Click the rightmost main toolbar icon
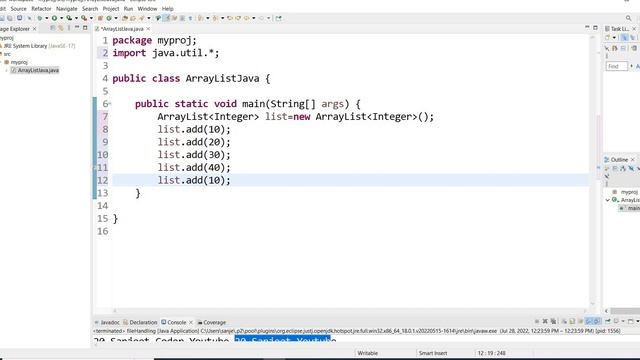The width and height of the screenshot is (640, 360). pos(278,18)
